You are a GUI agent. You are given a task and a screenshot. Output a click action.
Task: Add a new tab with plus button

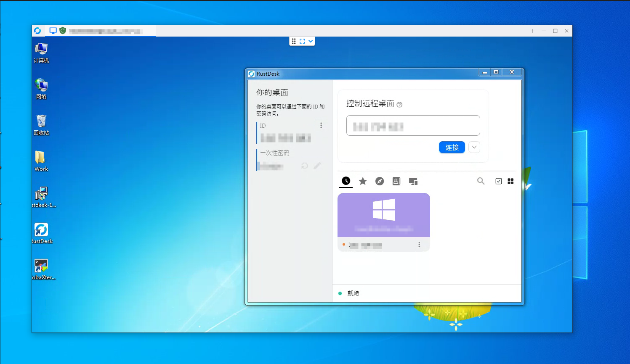click(x=533, y=31)
